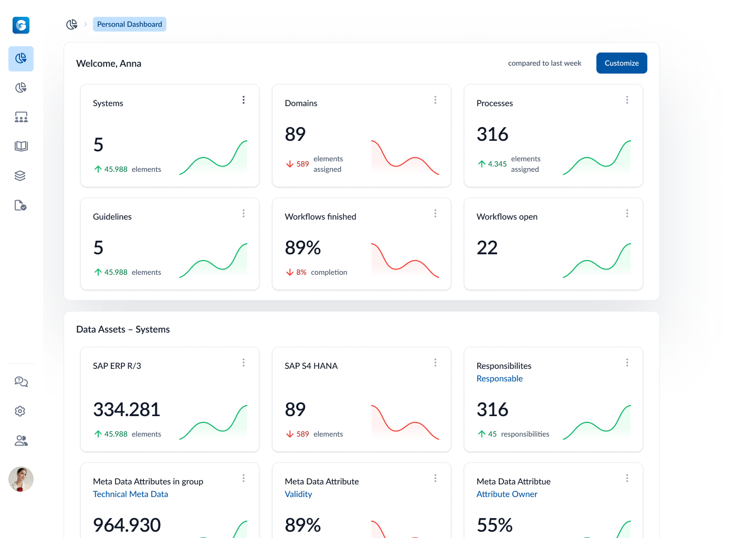
Task: Click the app logo in the sidebar
Action: tap(21, 25)
